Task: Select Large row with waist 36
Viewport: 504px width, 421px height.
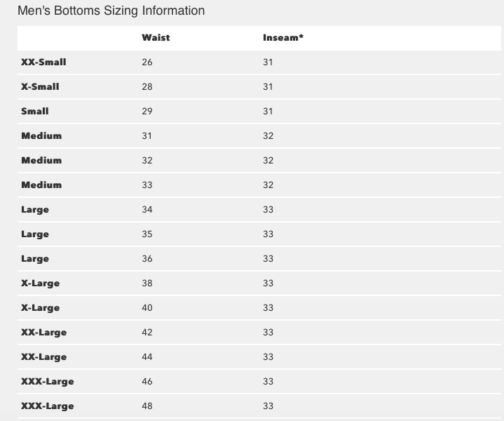Action: tap(259, 259)
